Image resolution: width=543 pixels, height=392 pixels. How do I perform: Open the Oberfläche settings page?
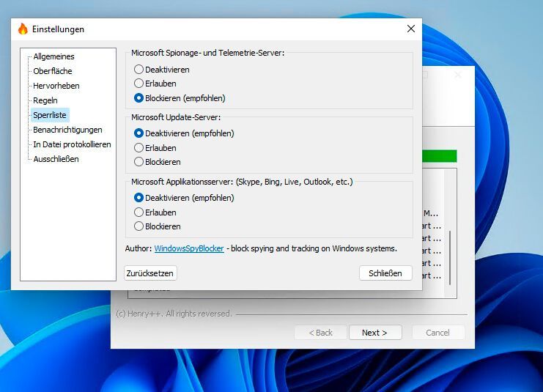click(x=53, y=71)
